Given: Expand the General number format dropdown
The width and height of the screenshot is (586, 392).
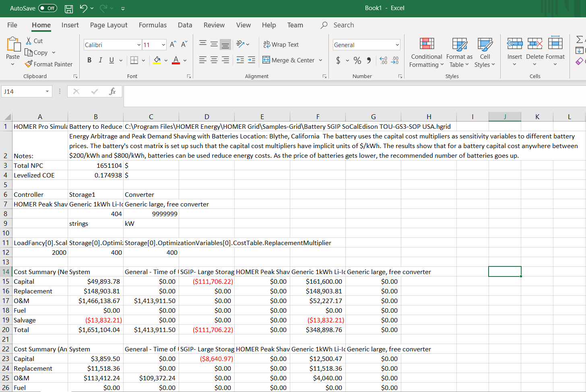Looking at the screenshot, I should point(397,45).
